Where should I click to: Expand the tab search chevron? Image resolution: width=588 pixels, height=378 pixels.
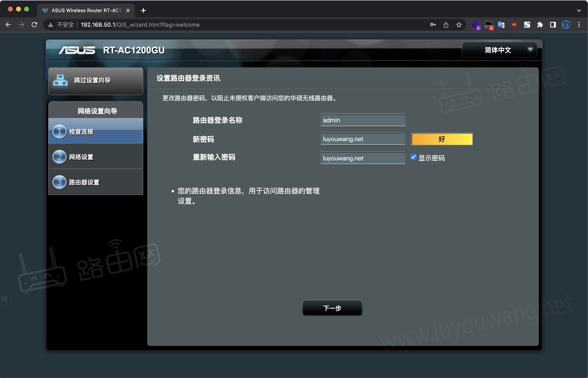(x=579, y=10)
